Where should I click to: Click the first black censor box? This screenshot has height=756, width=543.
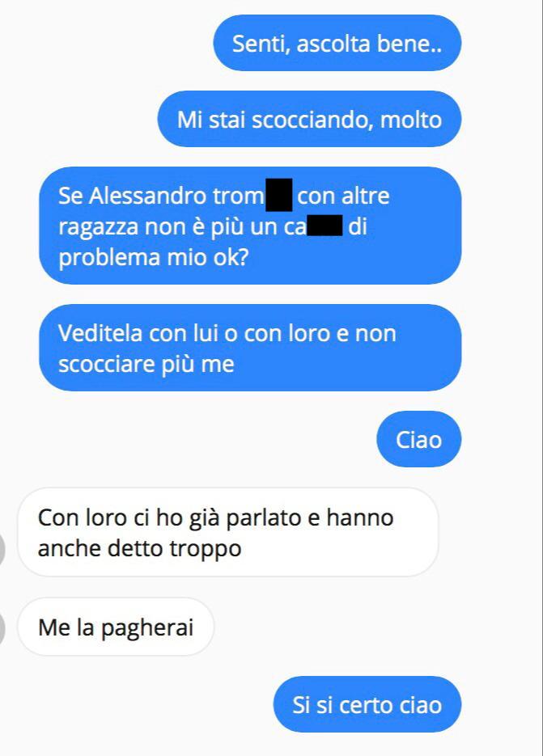point(279,195)
